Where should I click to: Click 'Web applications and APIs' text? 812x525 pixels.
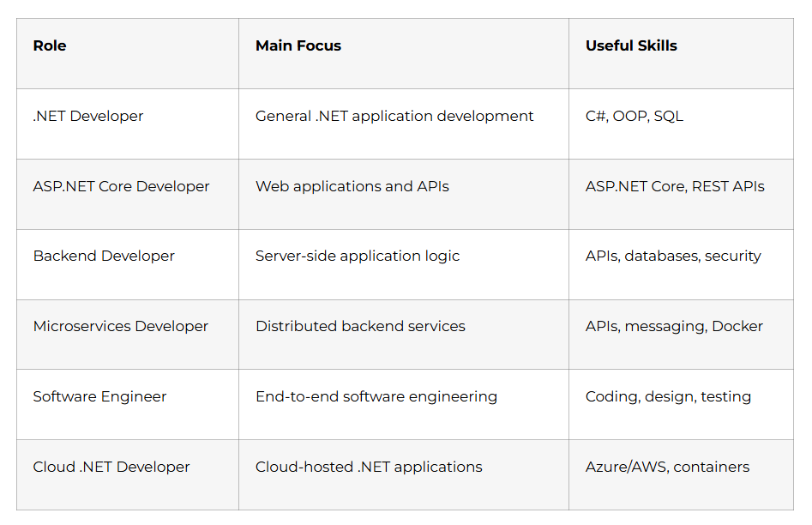tap(352, 186)
